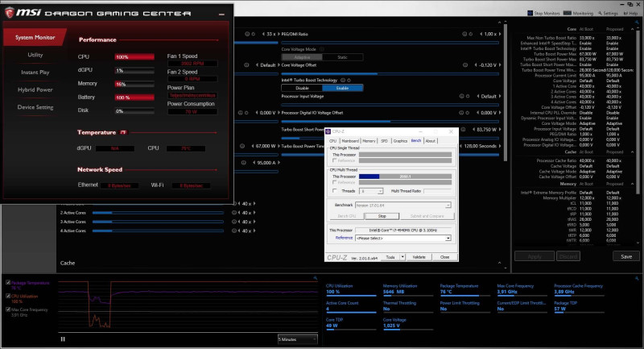This screenshot has width=644, height=349.
Task: Set Intel Turbo Boost Technology to Enable
Action: coord(343,88)
